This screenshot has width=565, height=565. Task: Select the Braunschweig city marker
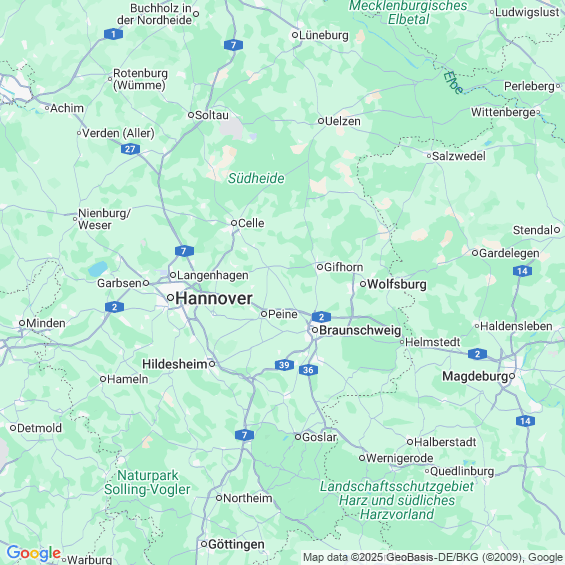click(x=315, y=330)
